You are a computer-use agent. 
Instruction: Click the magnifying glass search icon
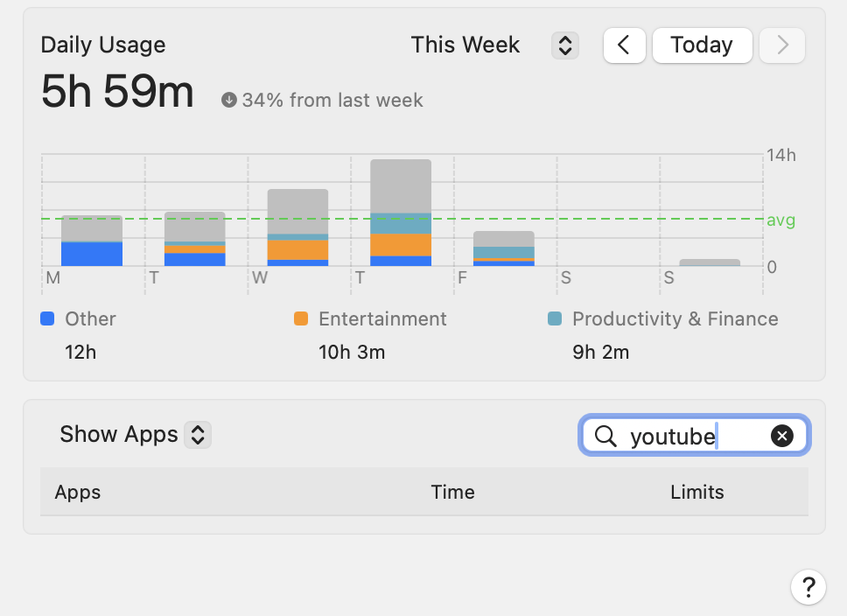tap(605, 436)
